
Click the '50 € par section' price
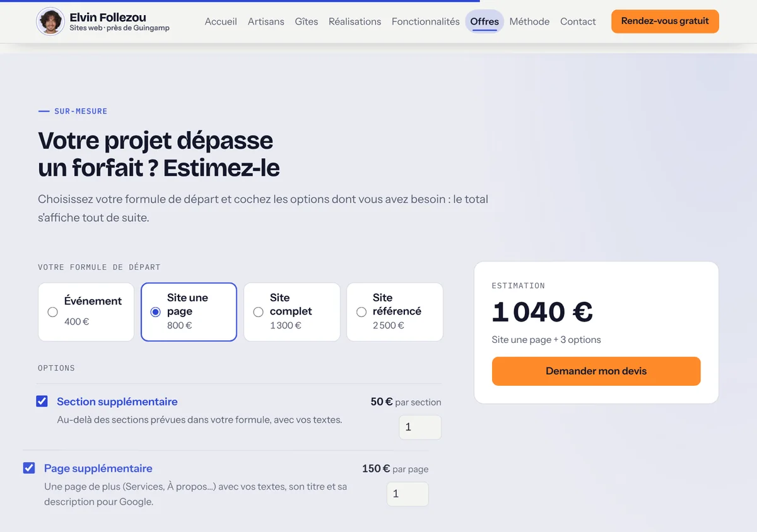click(406, 402)
